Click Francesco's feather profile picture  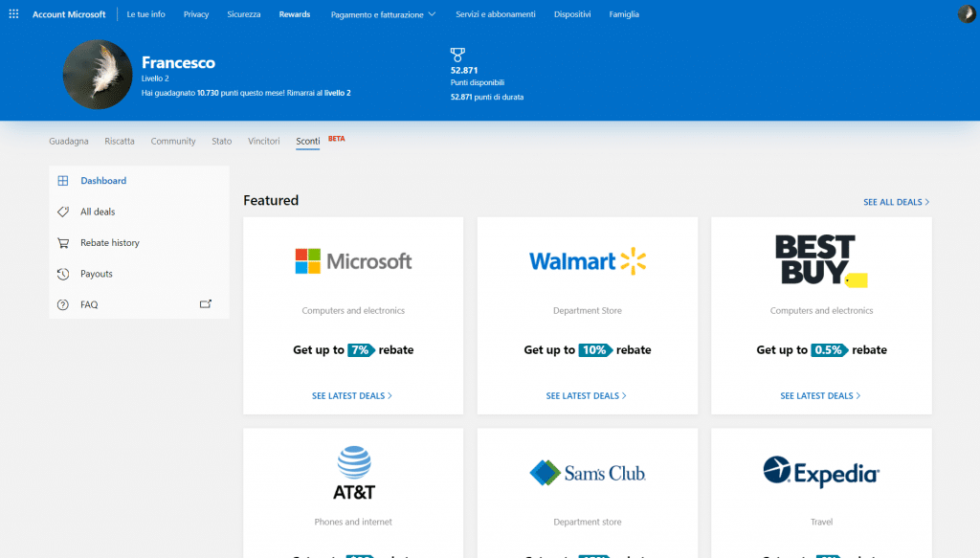[x=98, y=75]
